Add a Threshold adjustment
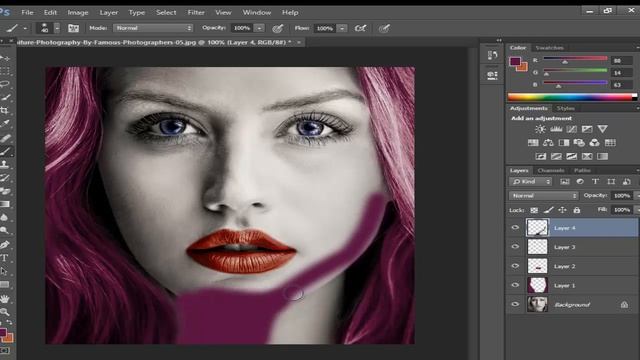This screenshot has height=360, width=640. click(571, 156)
